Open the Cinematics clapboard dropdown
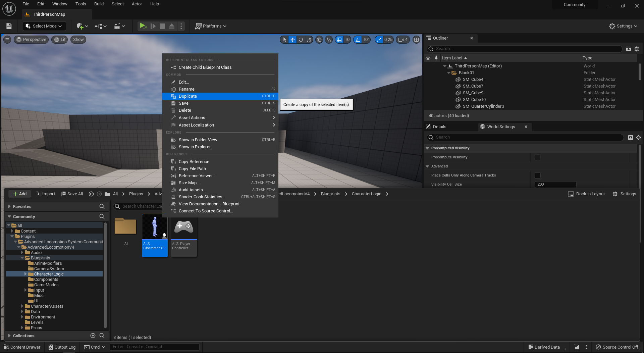The height and width of the screenshot is (353, 644). tap(119, 26)
